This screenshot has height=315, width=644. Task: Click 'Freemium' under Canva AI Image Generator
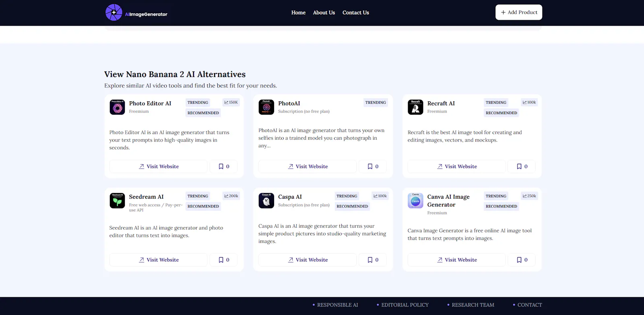pyautogui.click(x=437, y=213)
